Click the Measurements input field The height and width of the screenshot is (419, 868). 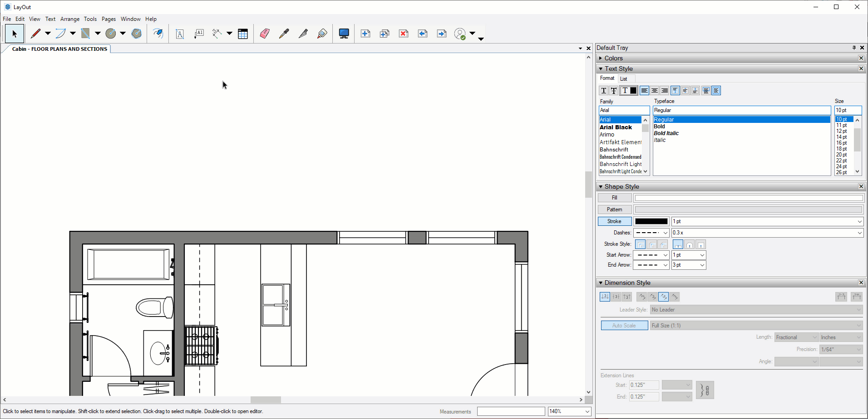point(511,411)
